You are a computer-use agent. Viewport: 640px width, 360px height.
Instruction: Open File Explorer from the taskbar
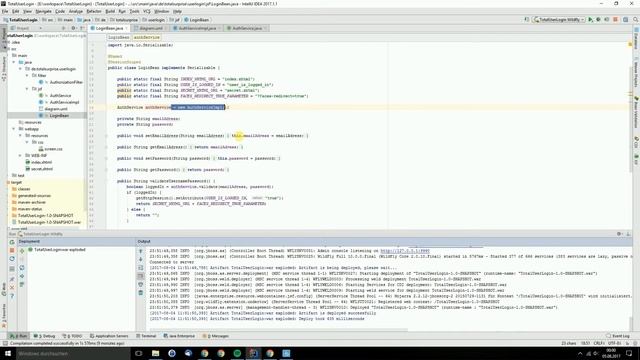(155, 353)
